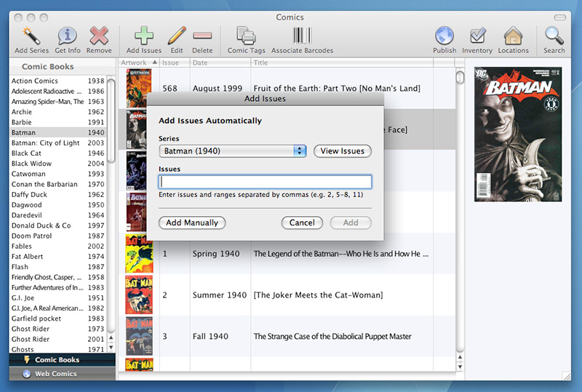Image resolution: width=582 pixels, height=392 pixels.
Task: Click the Comic Tags toolbar icon
Action: coord(246,36)
